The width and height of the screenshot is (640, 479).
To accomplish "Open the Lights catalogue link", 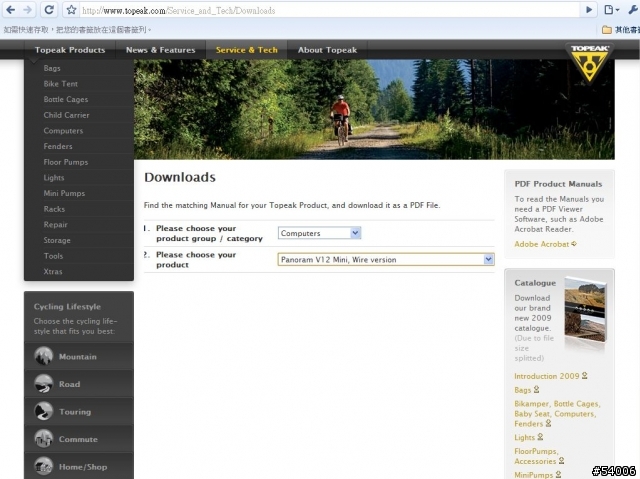I will [x=524, y=437].
